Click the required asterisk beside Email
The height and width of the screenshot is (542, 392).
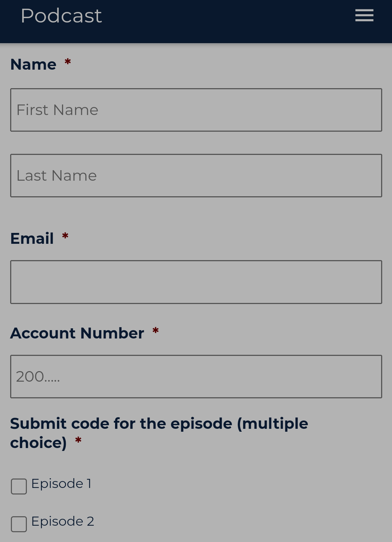(65, 237)
